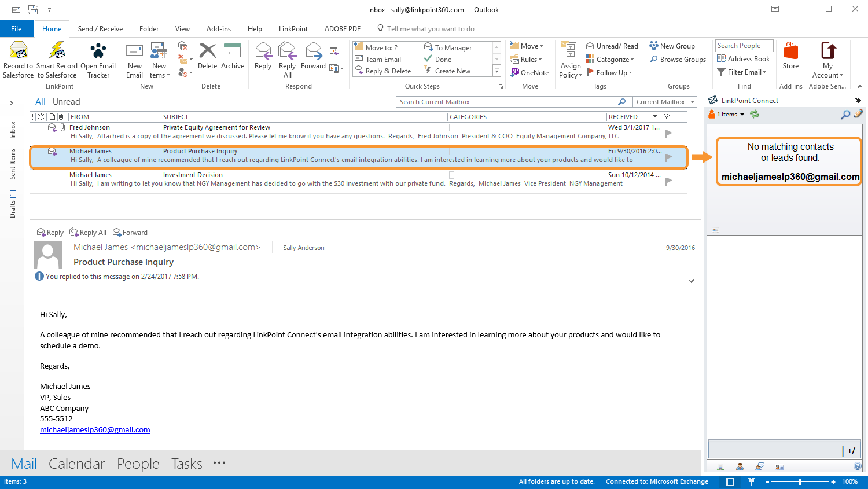
Task: Switch to the Send / Receive tab
Action: [x=100, y=29]
